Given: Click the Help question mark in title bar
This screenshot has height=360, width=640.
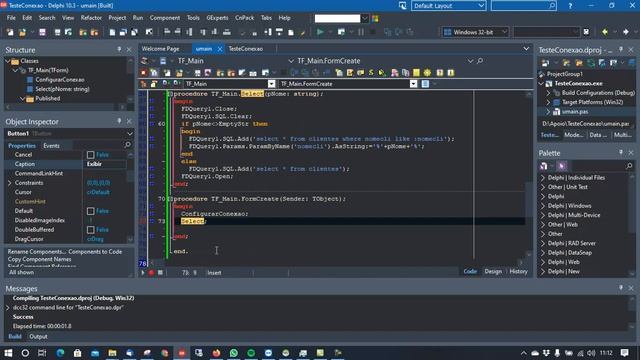Looking at the screenshot, I should pyautogui.click(x=570, y=6).
